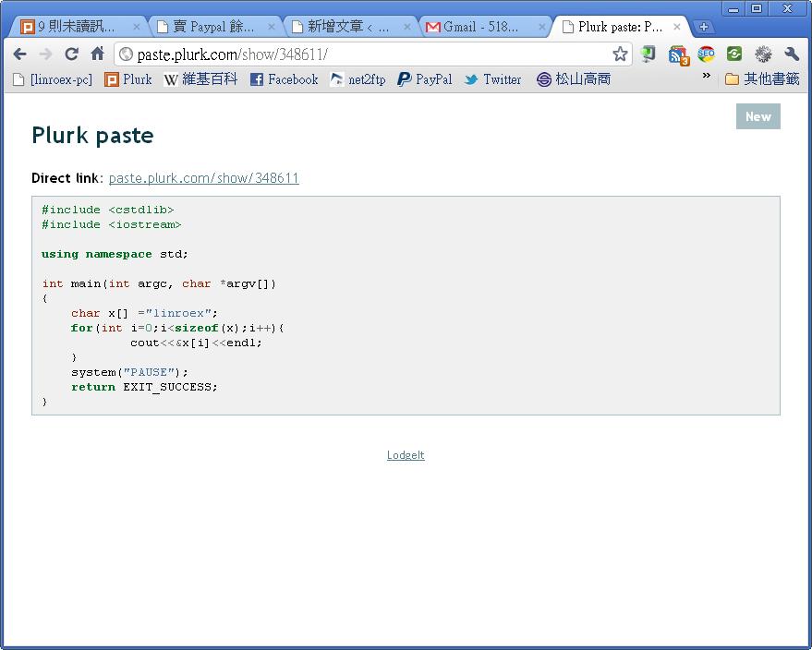Bookmark this page with star icon
812x650 pixels.
[620, 54]
